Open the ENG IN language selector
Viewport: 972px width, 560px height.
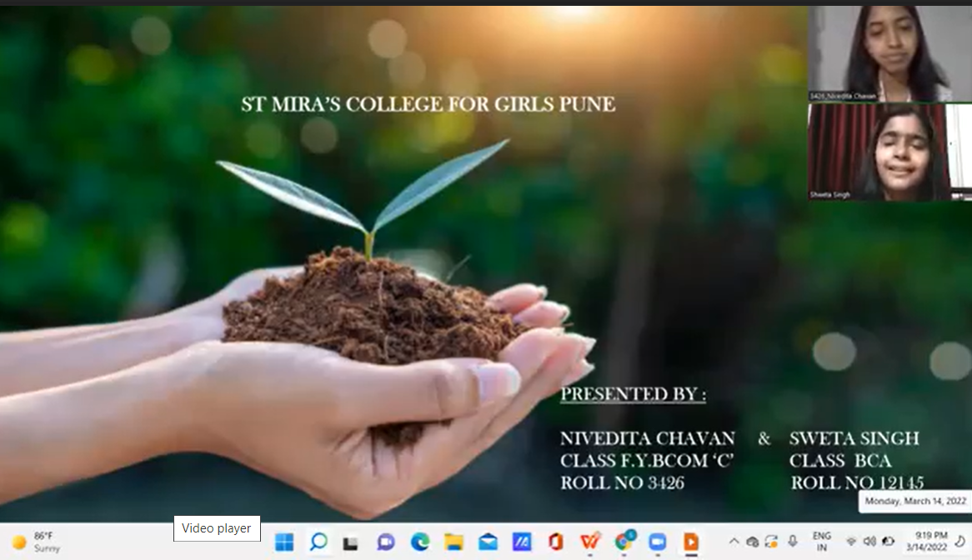[822, 542]
